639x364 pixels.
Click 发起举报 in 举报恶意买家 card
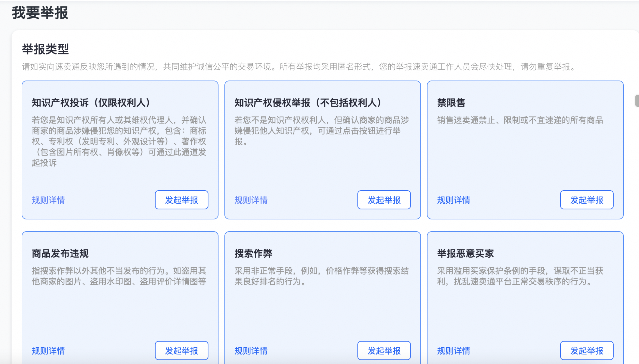(x=587, y=351)
